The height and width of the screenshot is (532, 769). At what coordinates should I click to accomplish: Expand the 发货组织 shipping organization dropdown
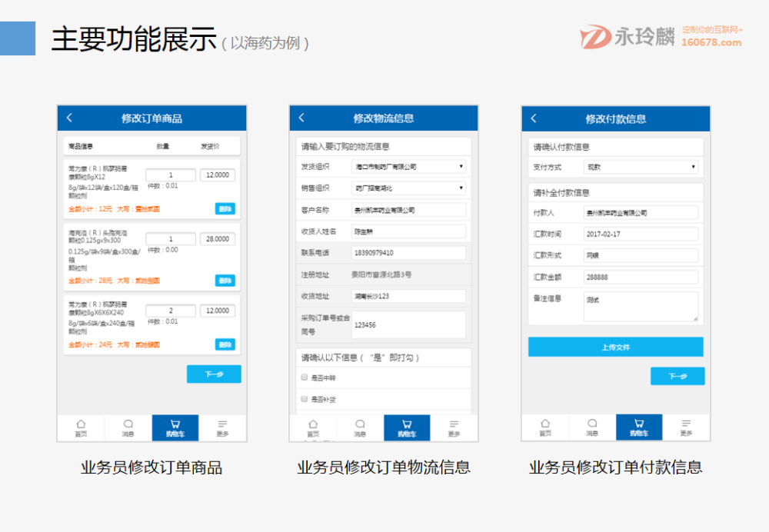408,167
